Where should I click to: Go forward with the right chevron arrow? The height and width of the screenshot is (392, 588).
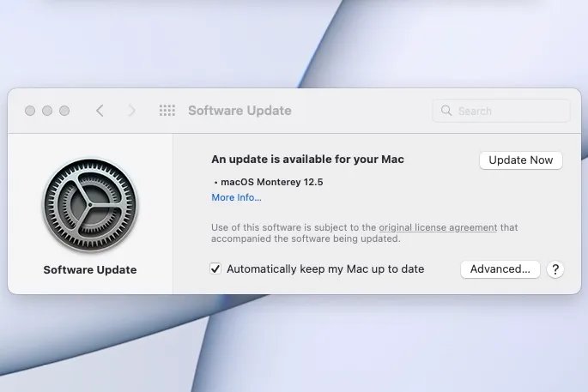[x=131, y=111]
